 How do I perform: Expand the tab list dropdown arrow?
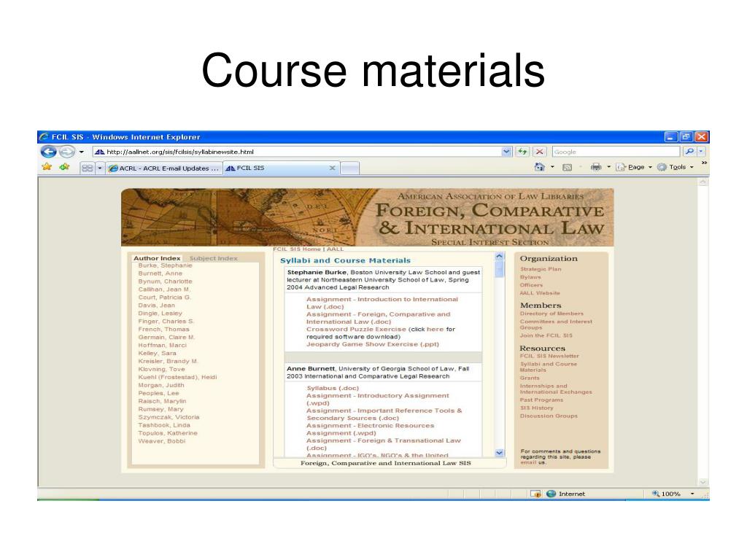(x=99, y=168)
